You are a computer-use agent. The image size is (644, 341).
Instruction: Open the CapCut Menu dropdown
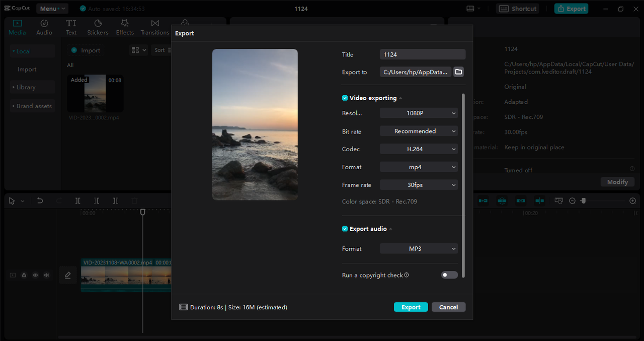coord(52,9)
